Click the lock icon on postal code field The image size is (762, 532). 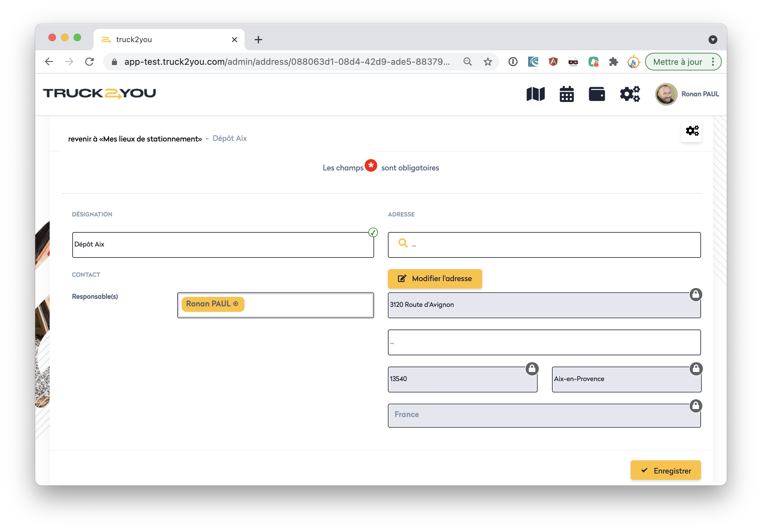[x=532, y=369]
